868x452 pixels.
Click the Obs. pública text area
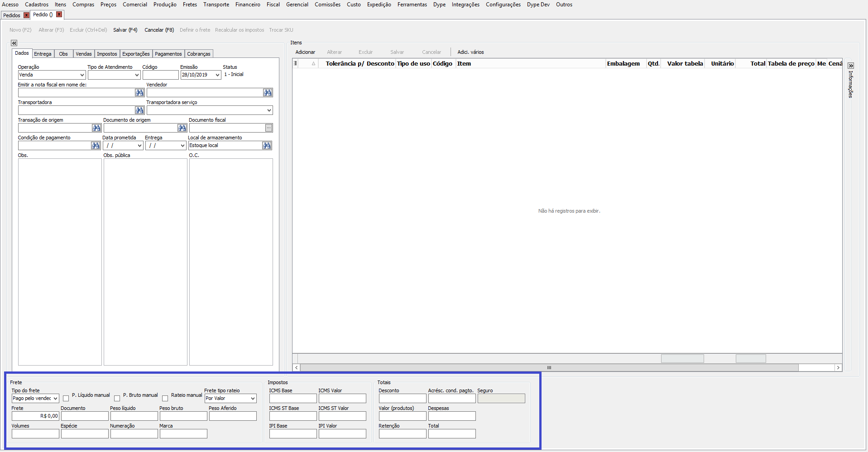(x=145, y=262)
